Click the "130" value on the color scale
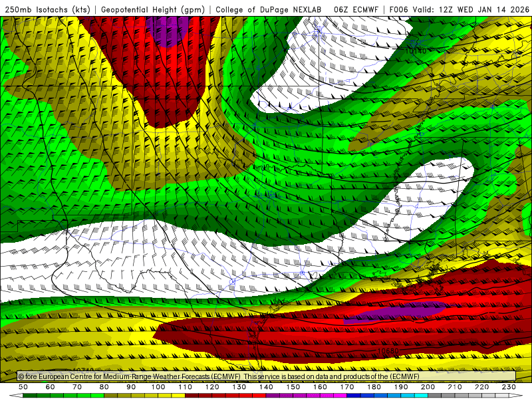Viewport: 532px width, 399px height. tap(239, 387)
